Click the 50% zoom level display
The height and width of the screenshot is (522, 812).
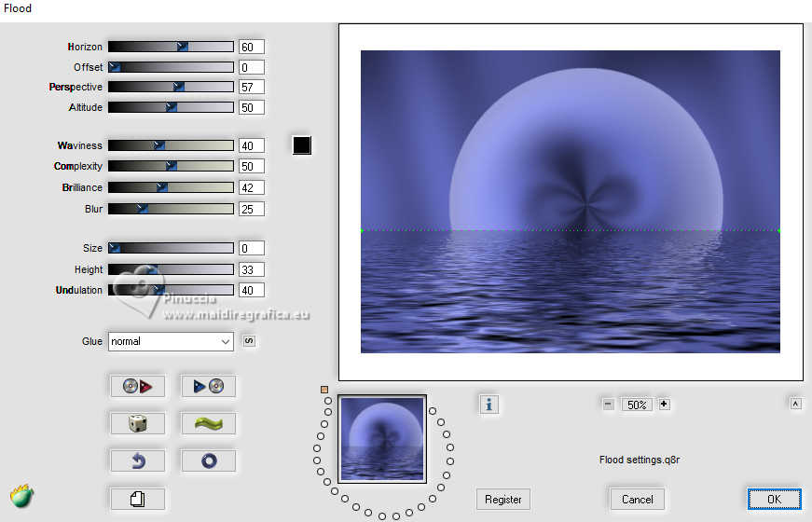tap(637, 405)
